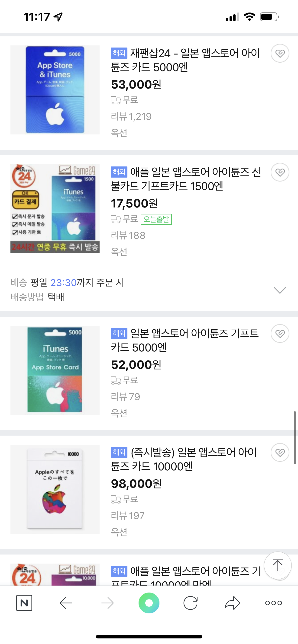Viewport: 298px width, 644px height.
Task: Open 재팬샵24 5000엔 card product title
Action: coord(185,60)
